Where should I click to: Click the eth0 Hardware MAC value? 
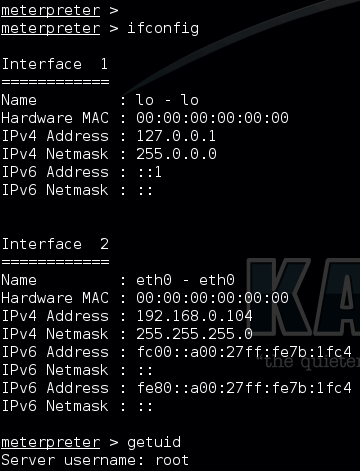[212, 298]
